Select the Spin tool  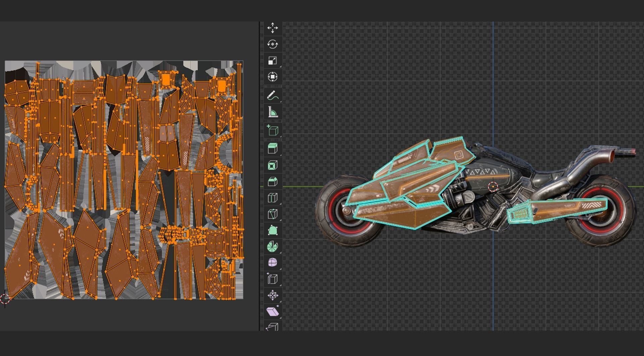[272, 247]
